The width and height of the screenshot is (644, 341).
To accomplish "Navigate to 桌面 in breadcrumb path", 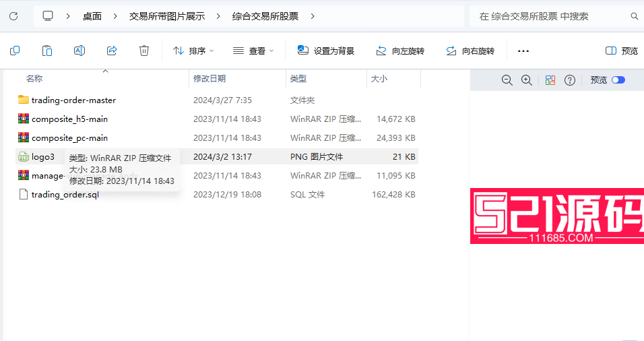I will (x=92, y=15).
